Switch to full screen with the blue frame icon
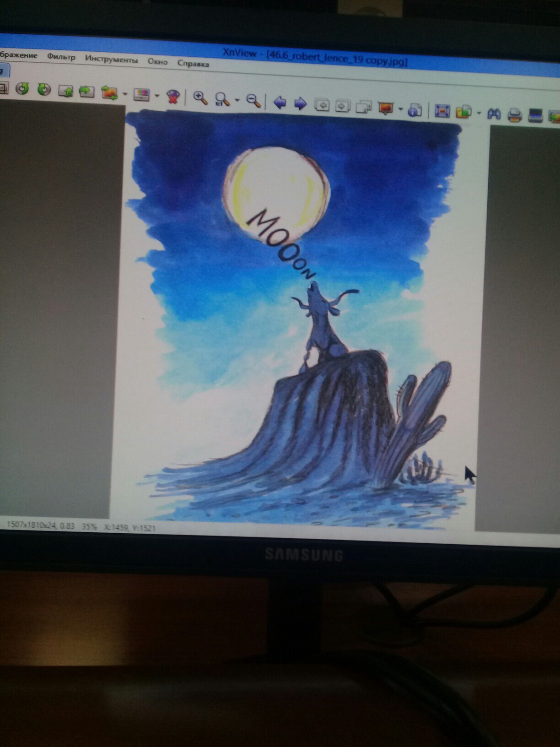The height and width of the screenshot is (747, 560). (442, 111)
